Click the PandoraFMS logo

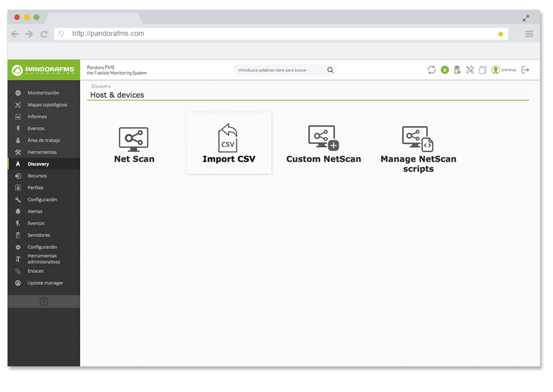point(44,70)
